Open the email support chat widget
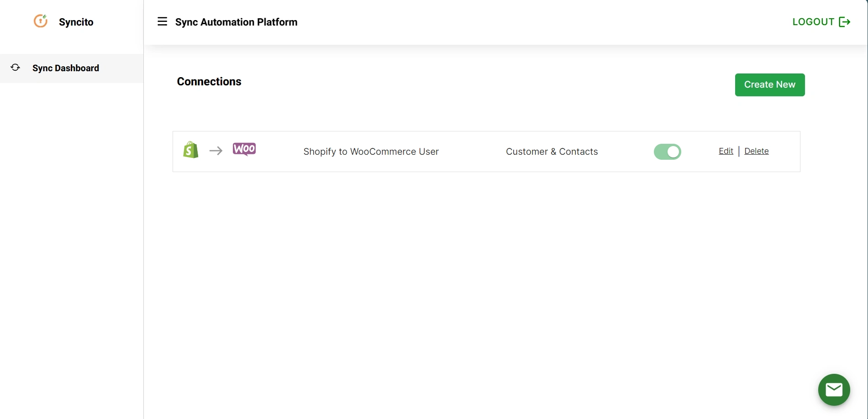868x419 pixels. click(x=834, y=389)
